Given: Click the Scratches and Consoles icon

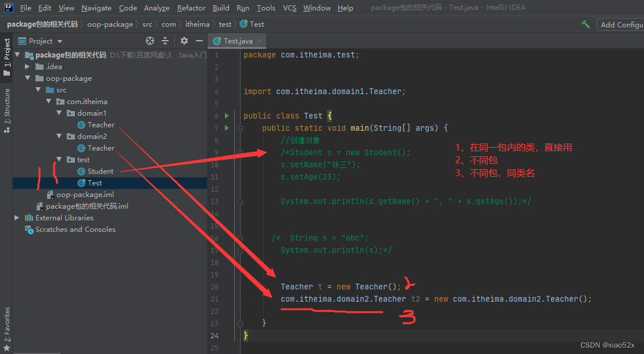Looking at the screenshot, I should point(29,230).
